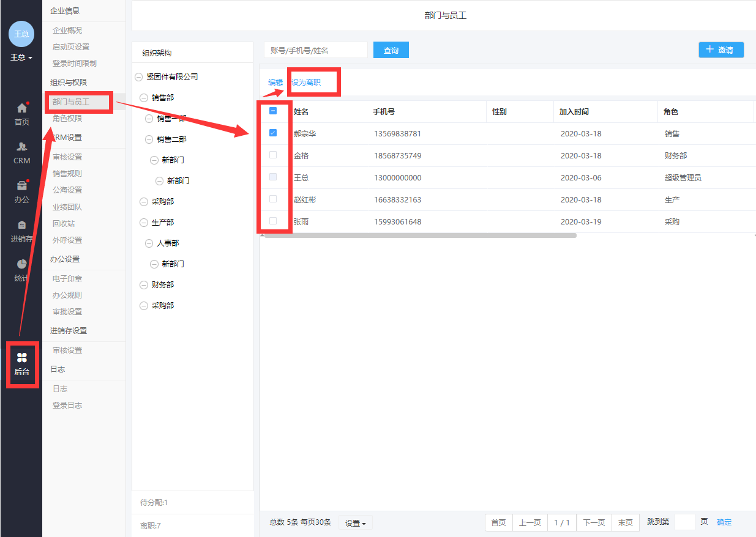Click 上一页 previous page button
The height and width of the screenshot is (537, 756).
[530, 522]
